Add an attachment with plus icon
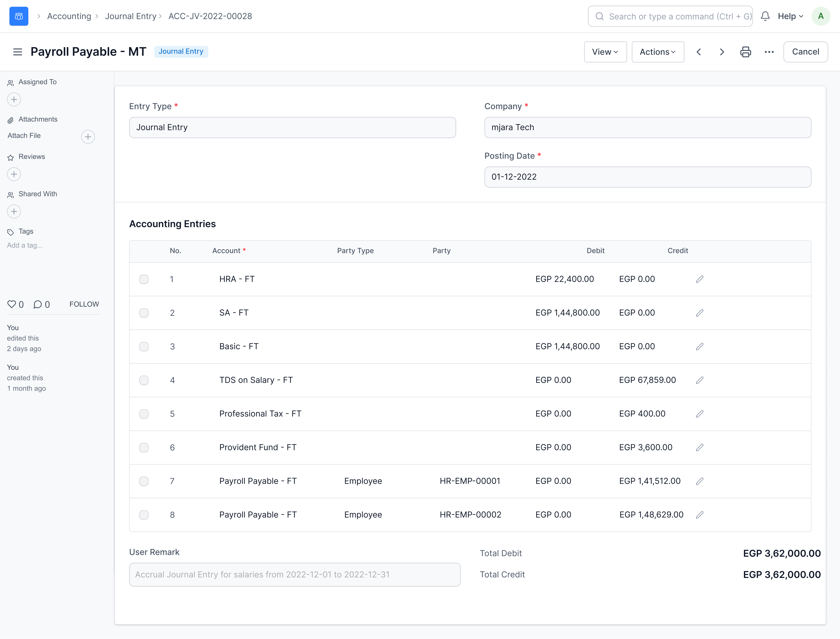Image resolution: width=840 pixels, height=639 pixels. [88, 137]
